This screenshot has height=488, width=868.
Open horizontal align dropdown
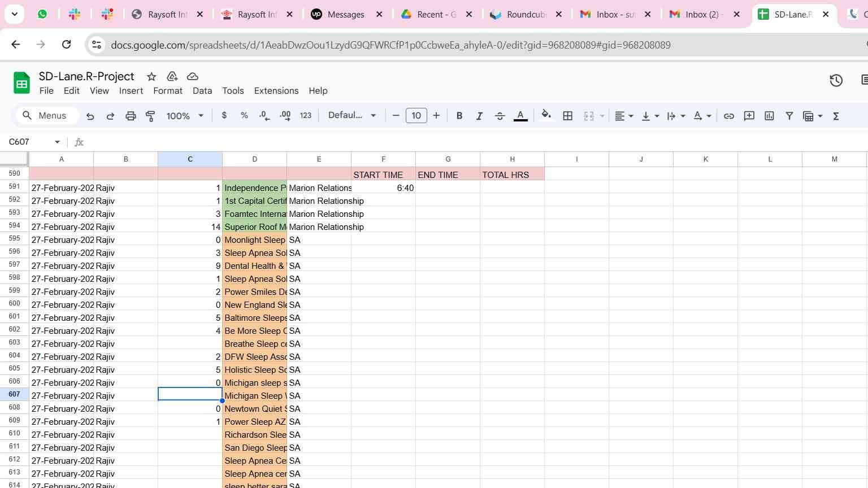click(x=624, y=116)
